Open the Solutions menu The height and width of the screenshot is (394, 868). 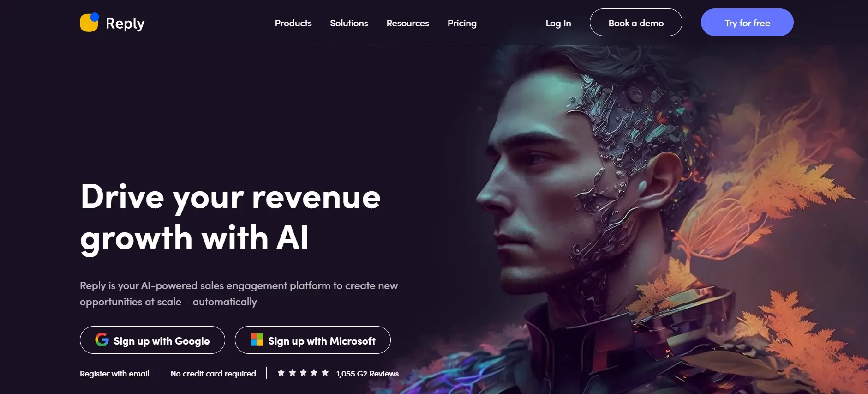(x=349, y=23)
